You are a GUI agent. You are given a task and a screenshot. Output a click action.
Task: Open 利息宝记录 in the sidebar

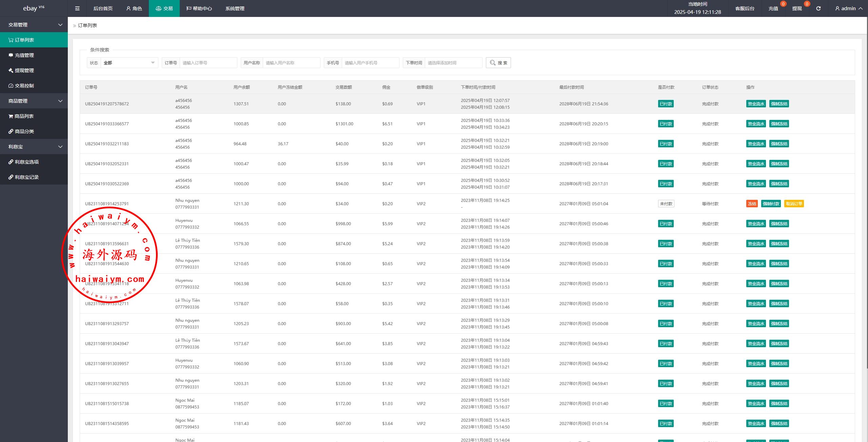point(27,177)
